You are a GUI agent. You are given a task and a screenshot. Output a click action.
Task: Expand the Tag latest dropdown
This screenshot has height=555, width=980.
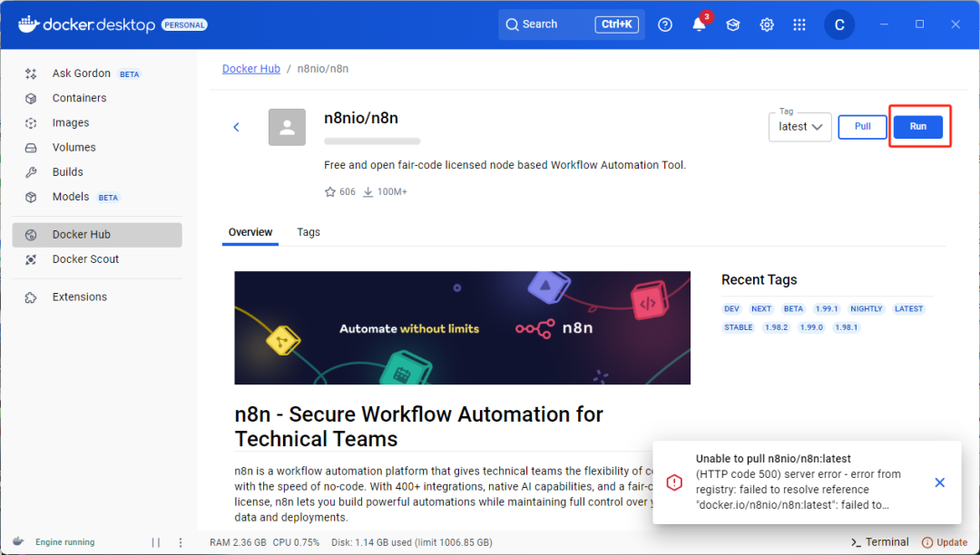coord(800,127)
